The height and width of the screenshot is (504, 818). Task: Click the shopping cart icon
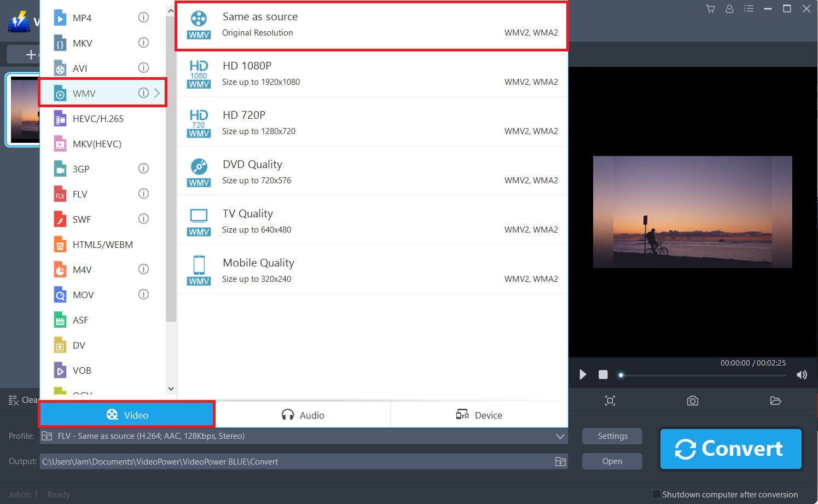tap(710, 9)
